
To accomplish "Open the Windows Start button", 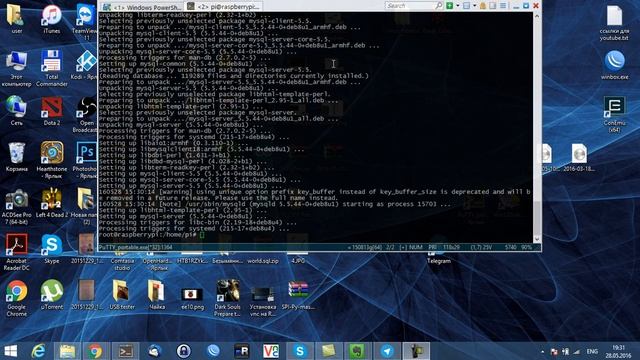I will point(11,351).
